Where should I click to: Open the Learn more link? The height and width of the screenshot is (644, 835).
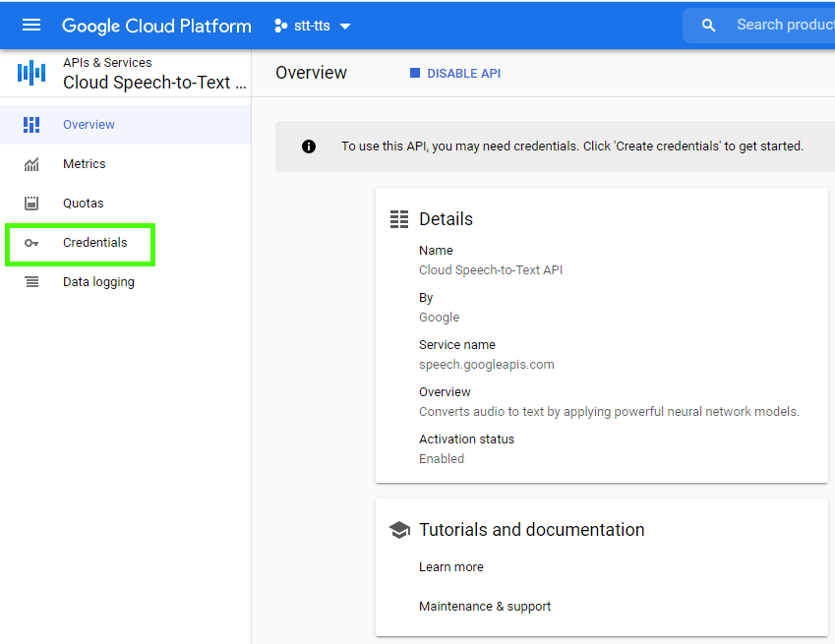[x=451, y=567]
